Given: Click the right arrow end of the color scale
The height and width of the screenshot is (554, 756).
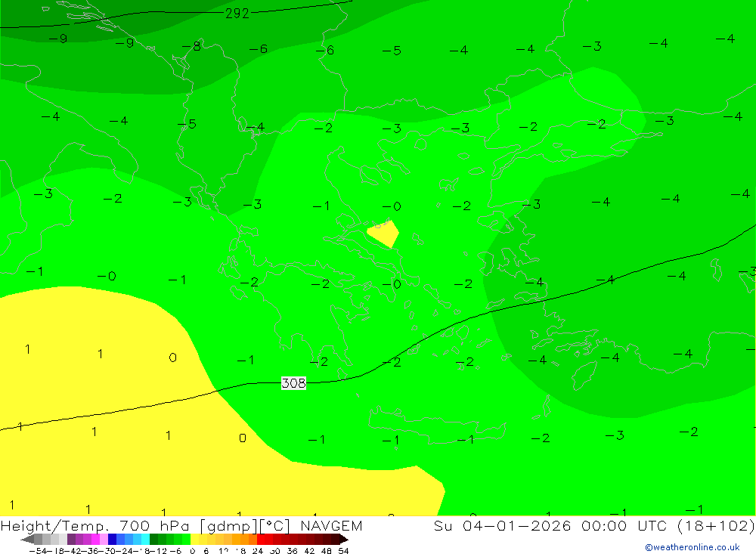Looking at the screenshot, I should [x=344, y=540].
